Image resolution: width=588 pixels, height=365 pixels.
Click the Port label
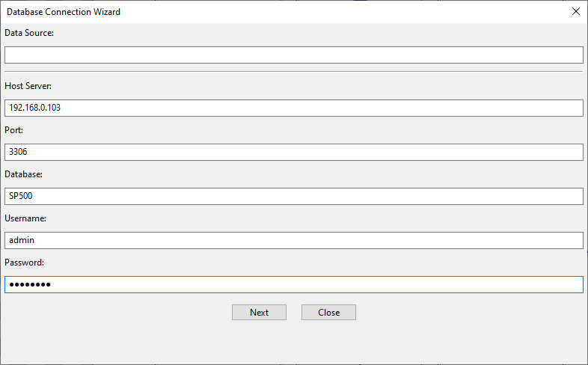pos(14,130)
